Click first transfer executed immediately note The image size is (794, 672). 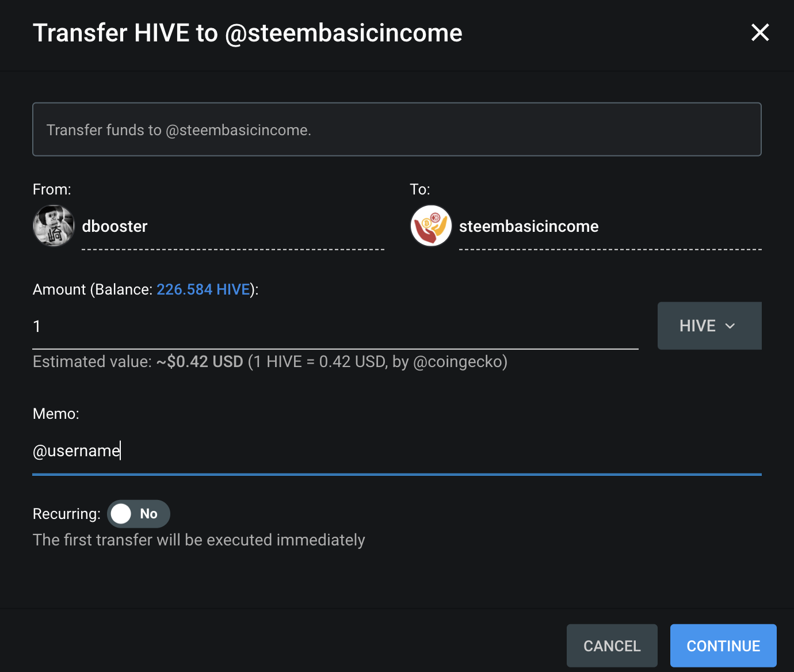(199, 540)
